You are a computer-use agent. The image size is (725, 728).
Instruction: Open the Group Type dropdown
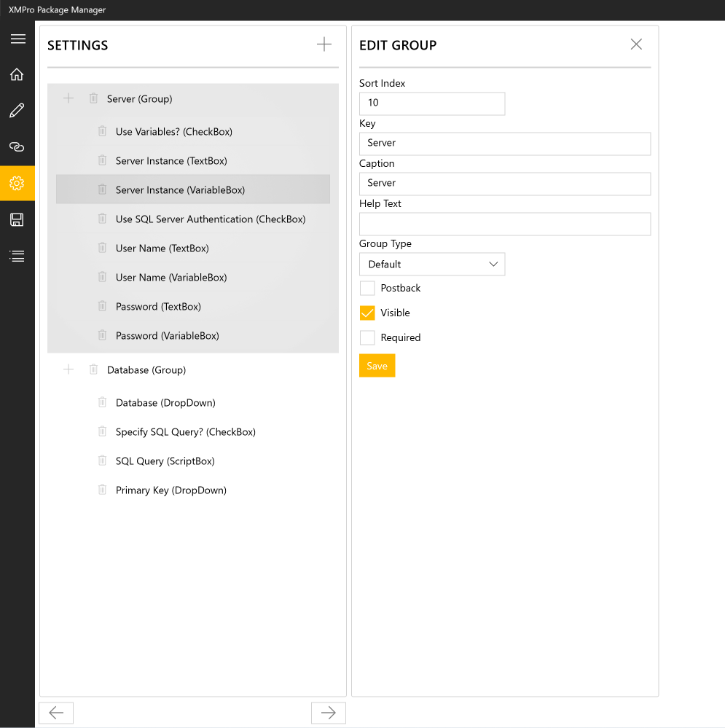432,264
